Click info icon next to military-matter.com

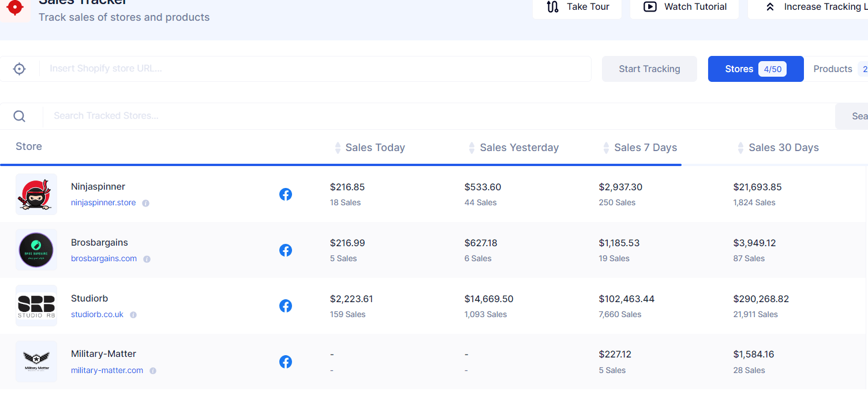[x=153, y=371]
